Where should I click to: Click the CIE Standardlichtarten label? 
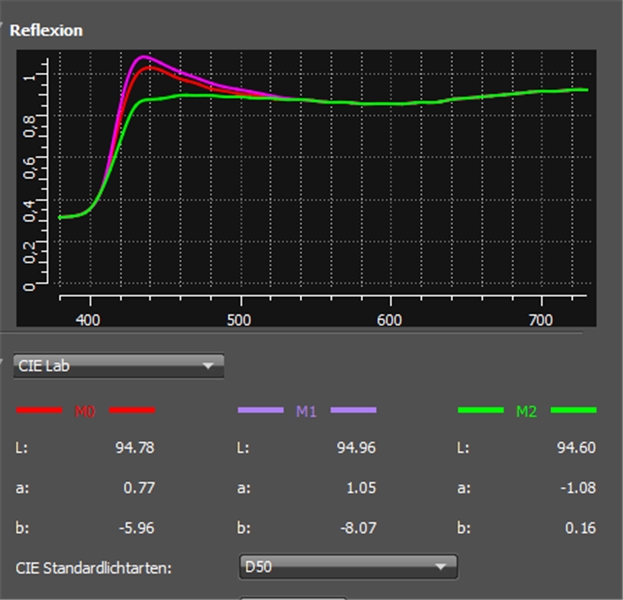pyautogui.click(x=94, y=568)
